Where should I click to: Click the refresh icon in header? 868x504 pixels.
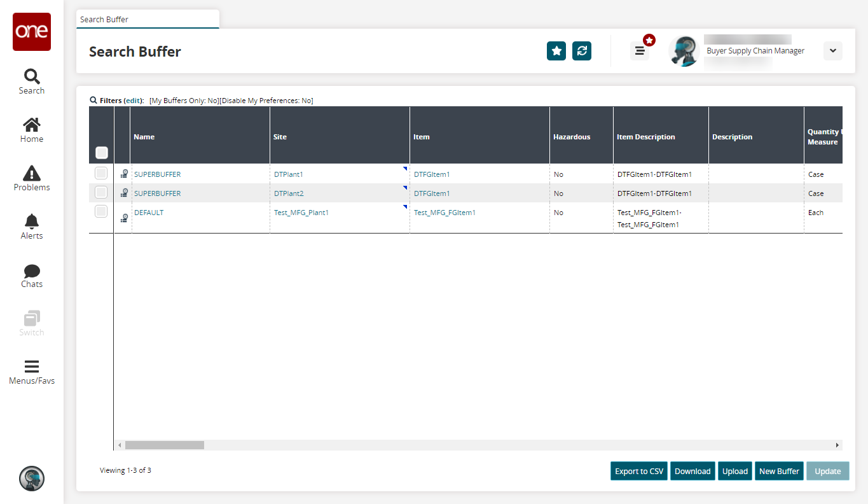point(582,51)
